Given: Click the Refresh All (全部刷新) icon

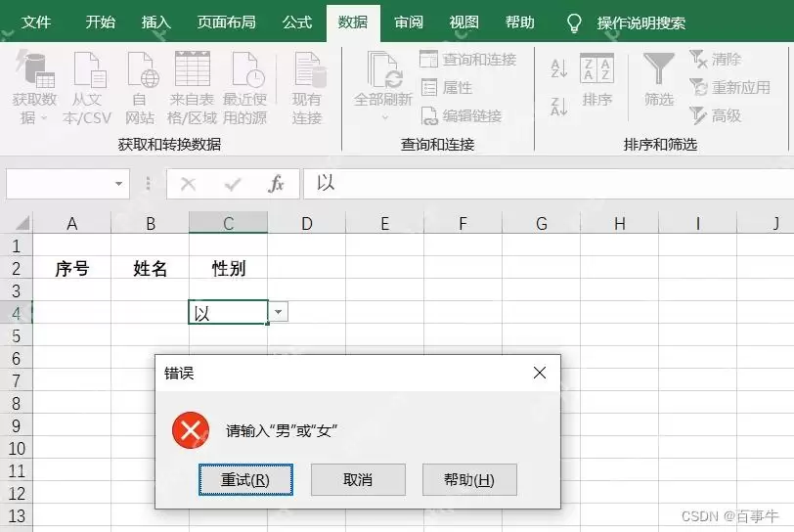Looking at the screenshot, I should click(x=384, y=69).
